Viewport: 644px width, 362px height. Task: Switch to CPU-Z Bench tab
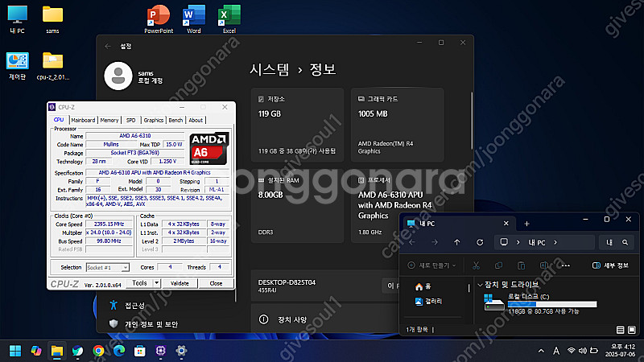point(175,120)
